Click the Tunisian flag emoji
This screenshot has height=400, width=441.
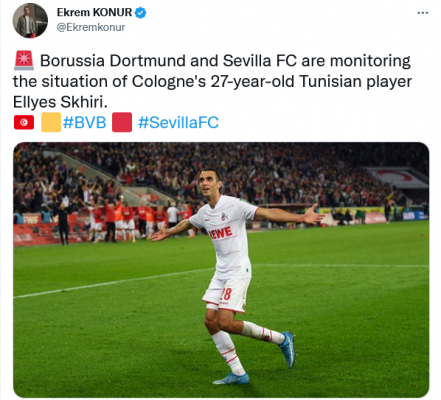coord(24,122)
